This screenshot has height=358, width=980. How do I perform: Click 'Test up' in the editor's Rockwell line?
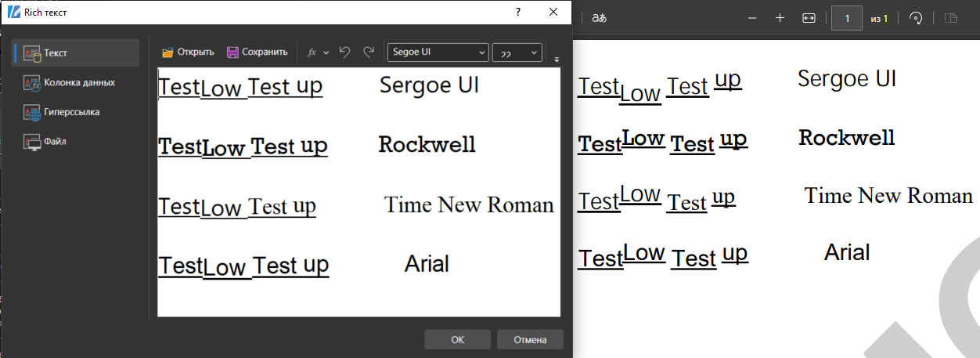click(289, 146)
